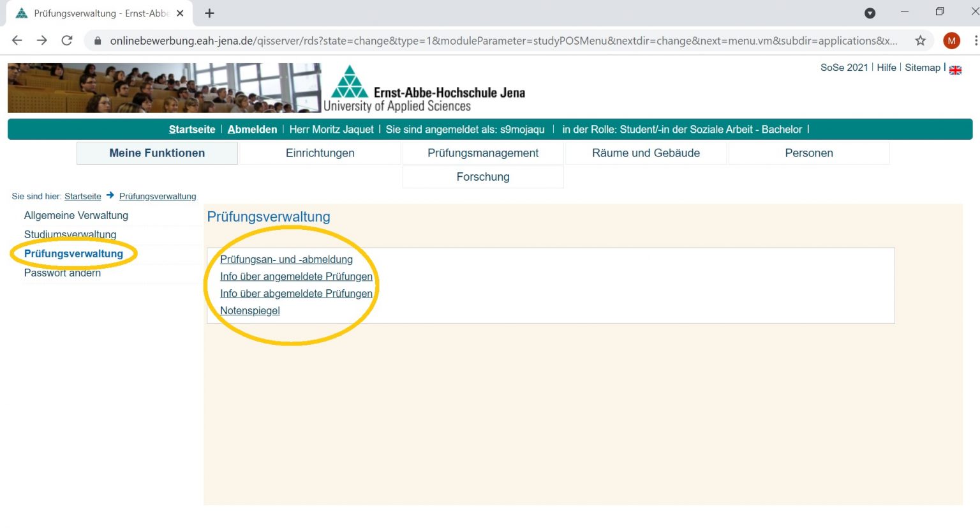Click the padlock icon in the address bar

click(x=96, y=40)
